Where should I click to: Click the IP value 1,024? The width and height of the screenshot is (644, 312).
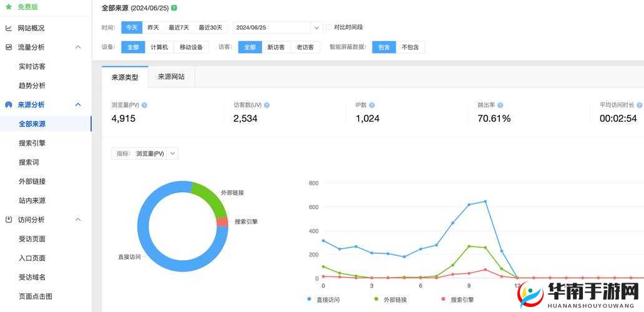[x=368, y=119]
